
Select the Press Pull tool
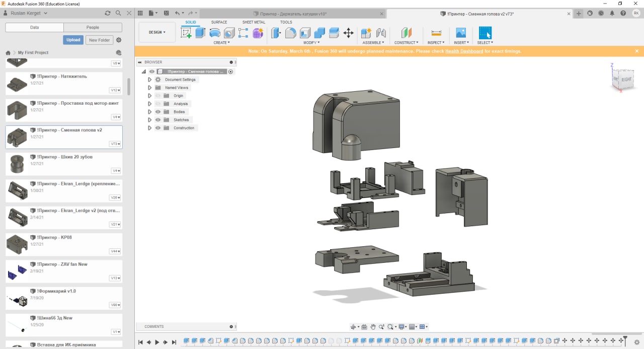[276, 33]
